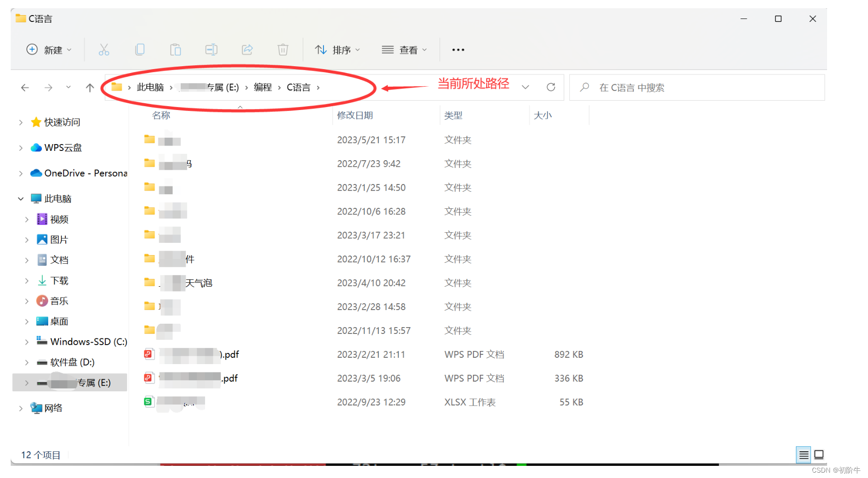This screenshot has height=478, width=868.
Task: Click the E: drive breadcrumb segment
Action: tap(209, 87)
